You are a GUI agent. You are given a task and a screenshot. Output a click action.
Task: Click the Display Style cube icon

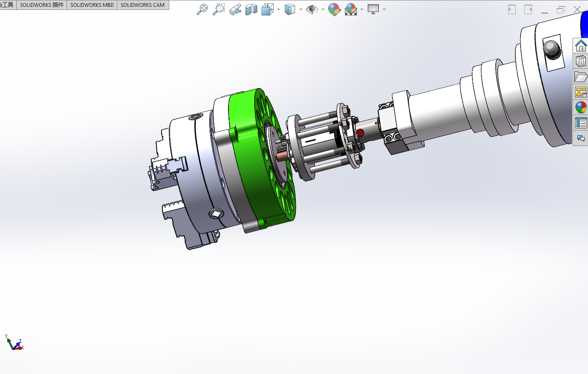tap(290, 9)
